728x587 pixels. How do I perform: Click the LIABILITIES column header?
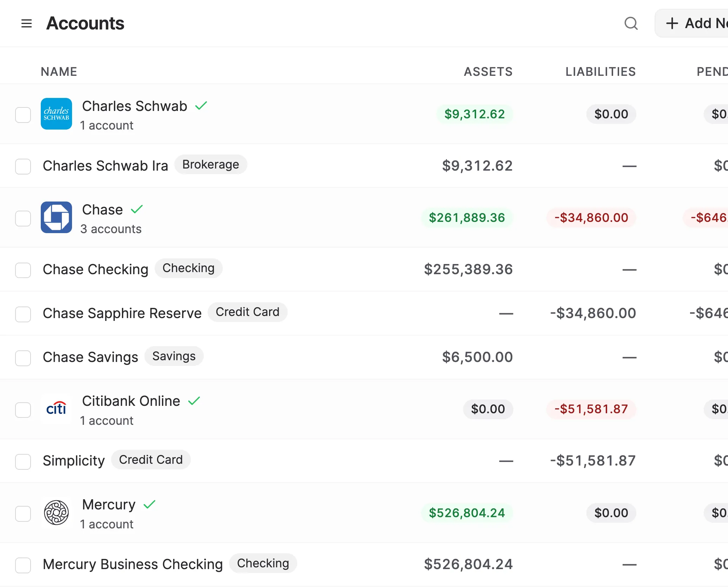(x=600, y=71)
